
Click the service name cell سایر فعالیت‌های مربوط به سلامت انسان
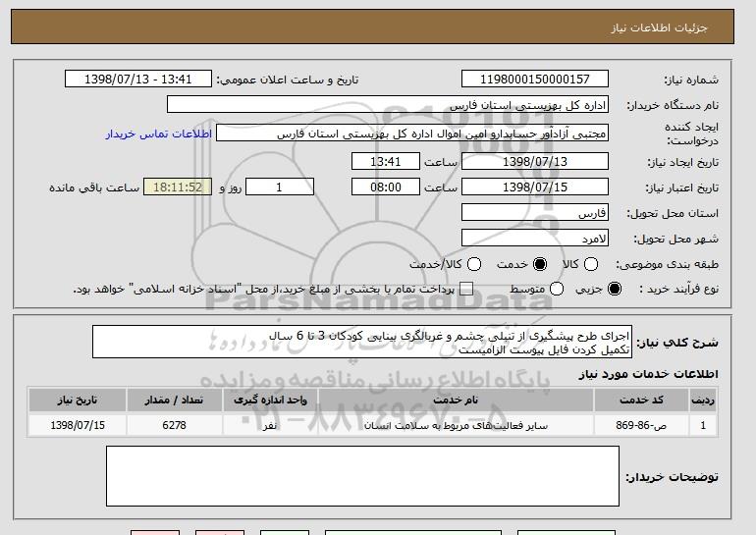[456, 426]
